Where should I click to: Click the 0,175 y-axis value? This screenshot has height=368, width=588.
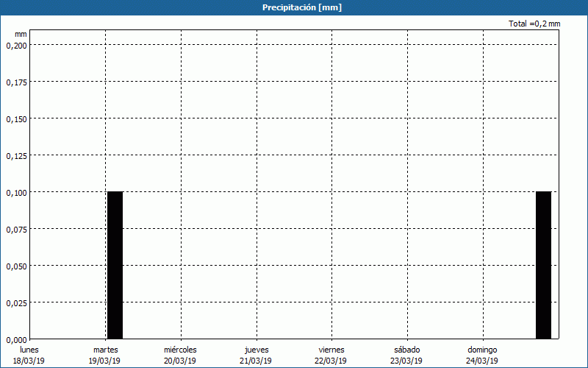point(17,82)
